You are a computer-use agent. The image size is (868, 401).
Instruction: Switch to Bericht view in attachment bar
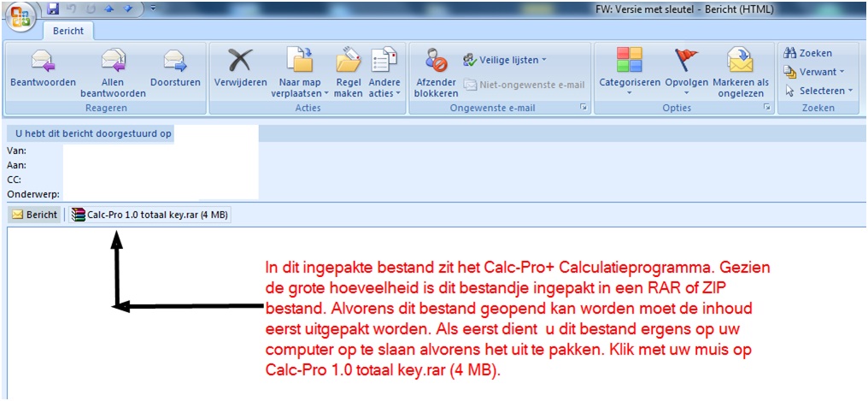(35, 215)
